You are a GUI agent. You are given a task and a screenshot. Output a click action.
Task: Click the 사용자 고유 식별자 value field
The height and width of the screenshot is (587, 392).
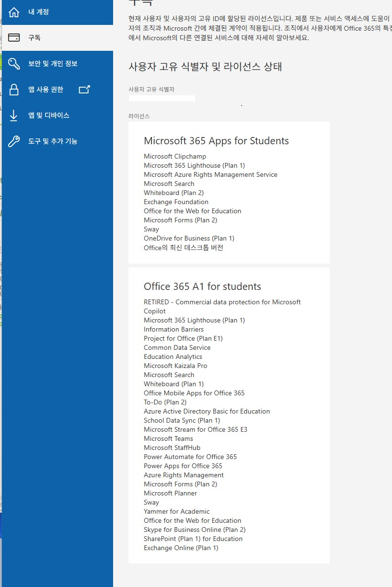[x=162, y=98]
